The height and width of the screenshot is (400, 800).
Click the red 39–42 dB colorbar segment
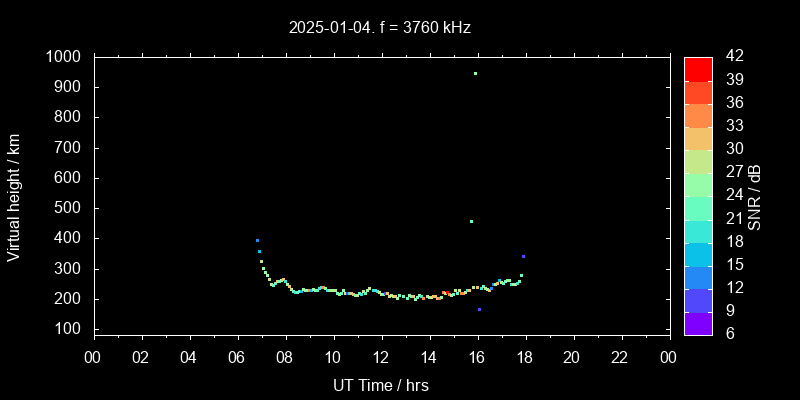pyautogui.click(x=697, y=68)
